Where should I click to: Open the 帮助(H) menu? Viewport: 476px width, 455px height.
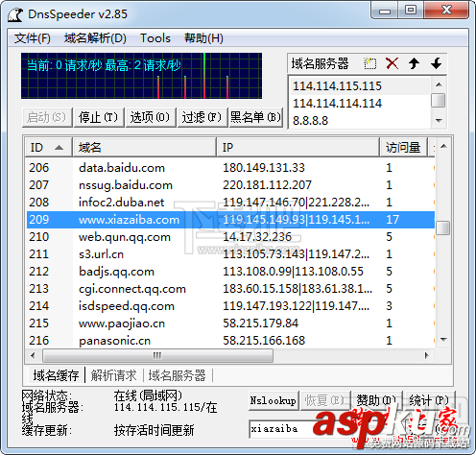click(203, 38)
